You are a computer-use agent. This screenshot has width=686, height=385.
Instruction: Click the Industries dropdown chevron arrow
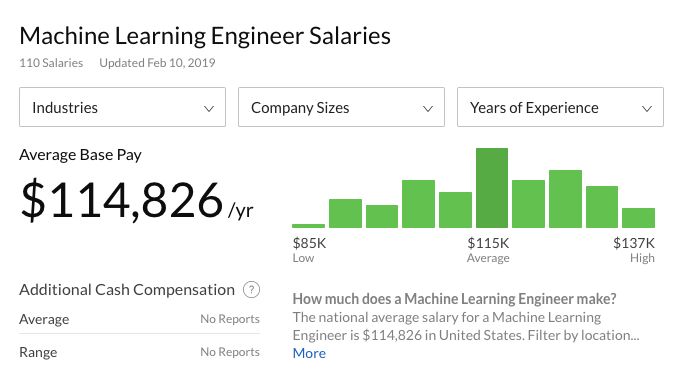click(209, 108)
